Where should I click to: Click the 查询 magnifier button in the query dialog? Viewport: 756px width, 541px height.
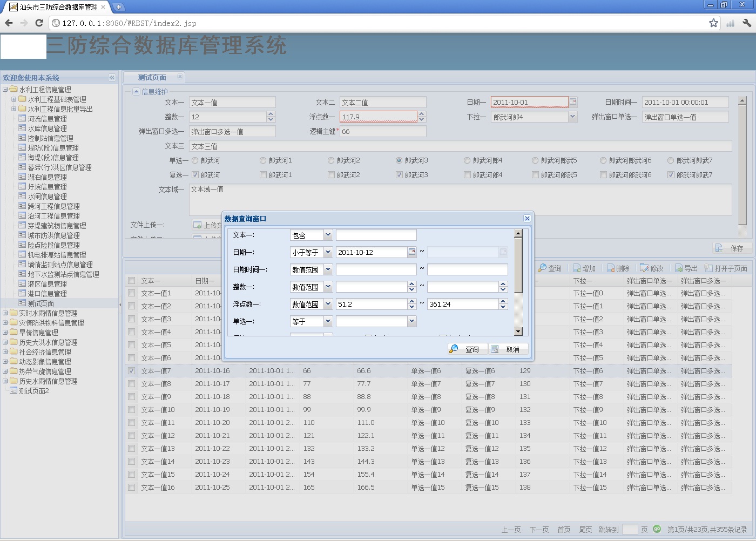(468, 349)
